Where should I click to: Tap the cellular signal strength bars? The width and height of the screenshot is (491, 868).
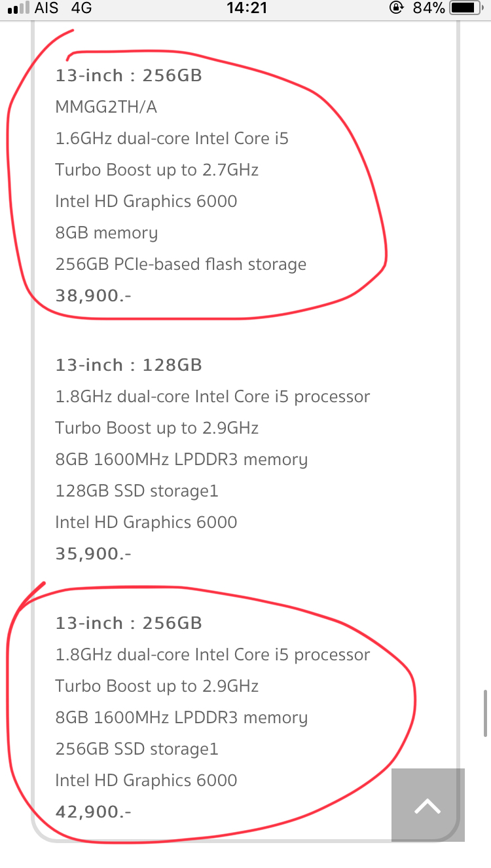coord(20,9)
